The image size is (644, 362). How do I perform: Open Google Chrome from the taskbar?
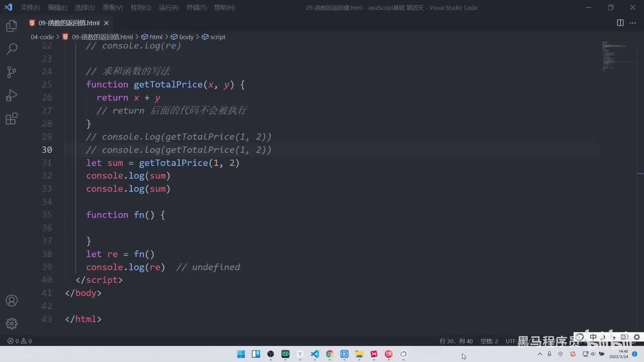pyautogui.click(x=330, y=354)
